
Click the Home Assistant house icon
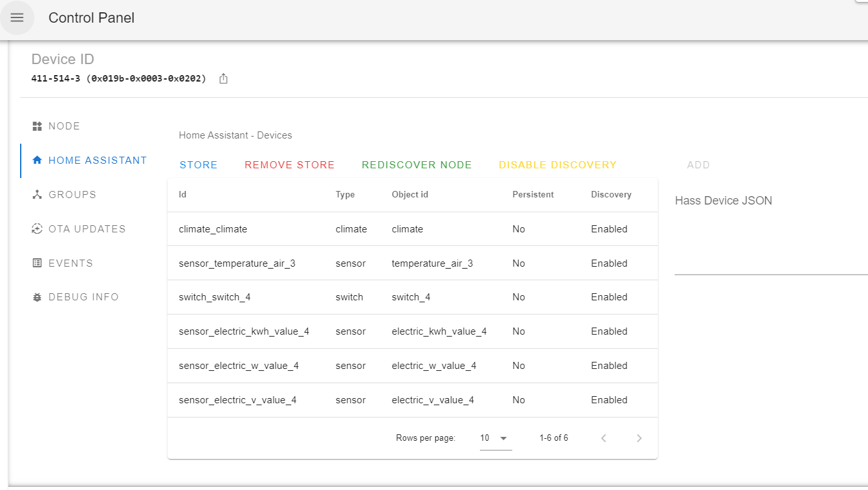(x=37, y=160)
